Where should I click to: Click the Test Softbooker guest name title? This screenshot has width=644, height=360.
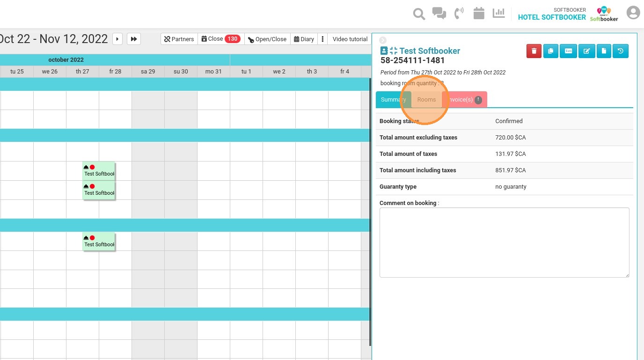[430, 51]
